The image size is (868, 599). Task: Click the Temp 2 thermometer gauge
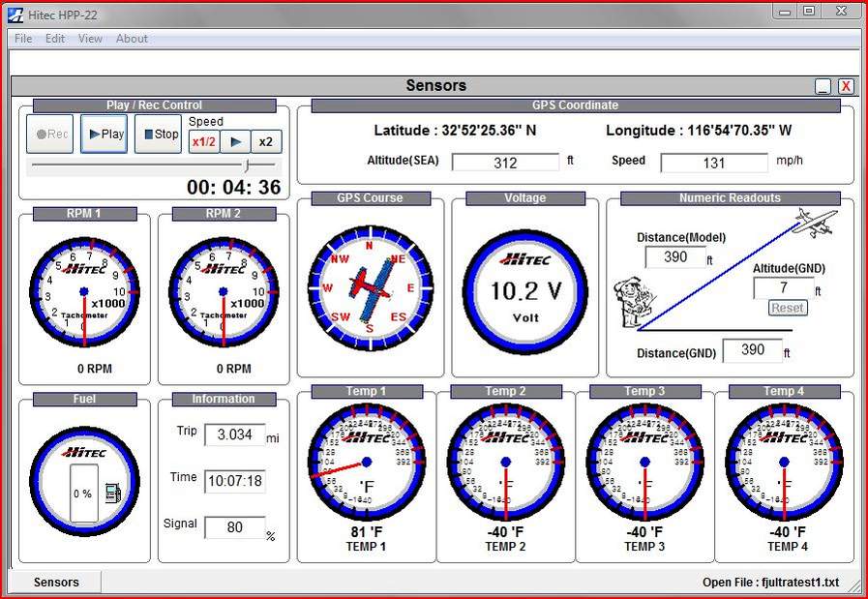(x=505, y=462)
